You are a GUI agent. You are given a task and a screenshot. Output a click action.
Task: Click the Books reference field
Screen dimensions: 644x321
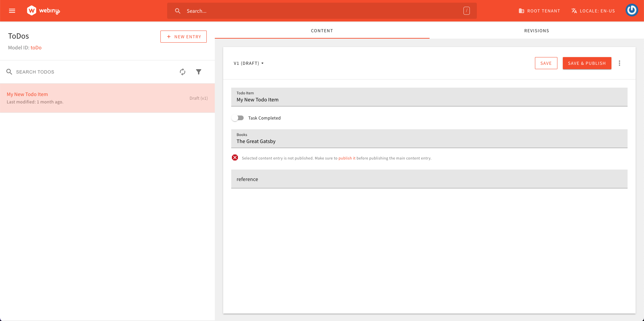coord(429,139)
